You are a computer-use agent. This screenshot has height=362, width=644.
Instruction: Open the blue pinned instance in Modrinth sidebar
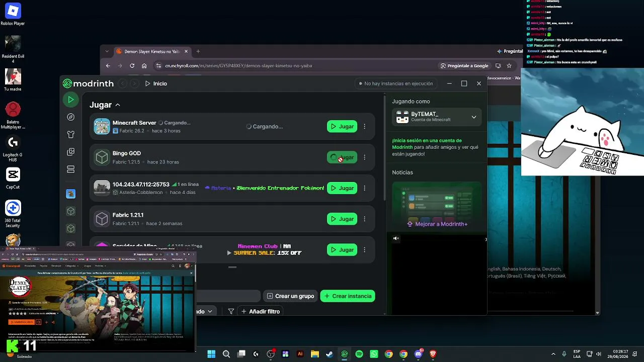71,194
